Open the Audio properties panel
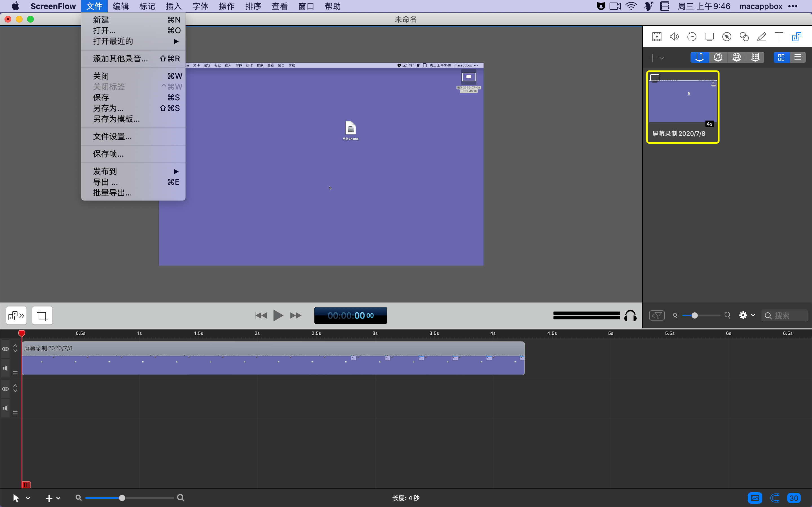Viewport: 812px width, 507px height. click(x=674, y=36)
